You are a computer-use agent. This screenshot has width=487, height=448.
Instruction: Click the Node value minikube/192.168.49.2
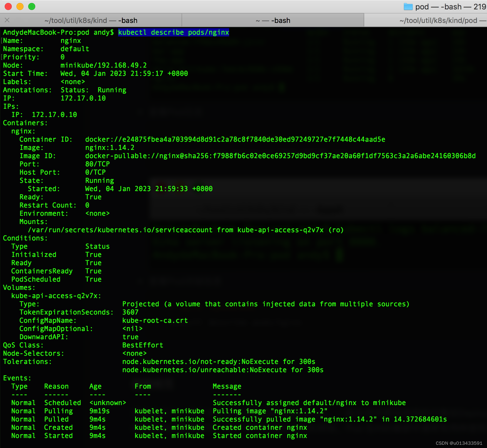(x=104, y=65)
